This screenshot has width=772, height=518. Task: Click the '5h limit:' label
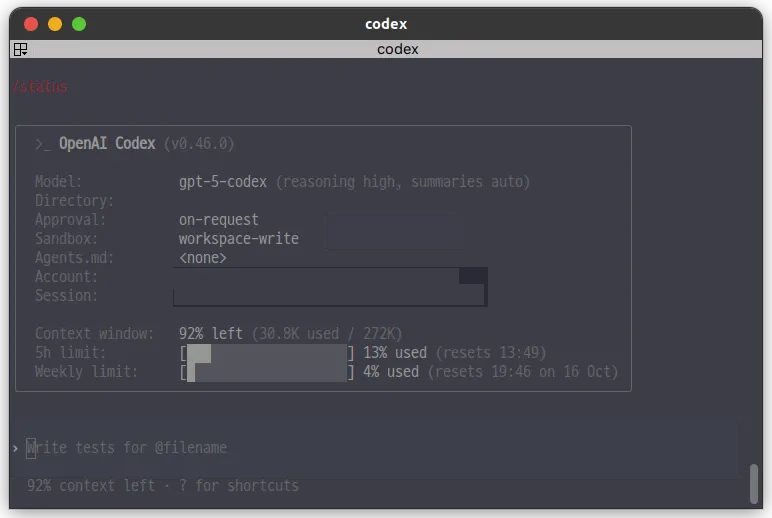pos(70,353)
